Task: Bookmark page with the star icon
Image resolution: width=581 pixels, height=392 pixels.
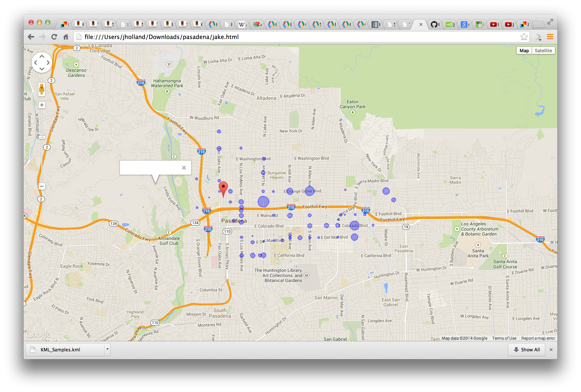Action: click(x=524, y=37)
